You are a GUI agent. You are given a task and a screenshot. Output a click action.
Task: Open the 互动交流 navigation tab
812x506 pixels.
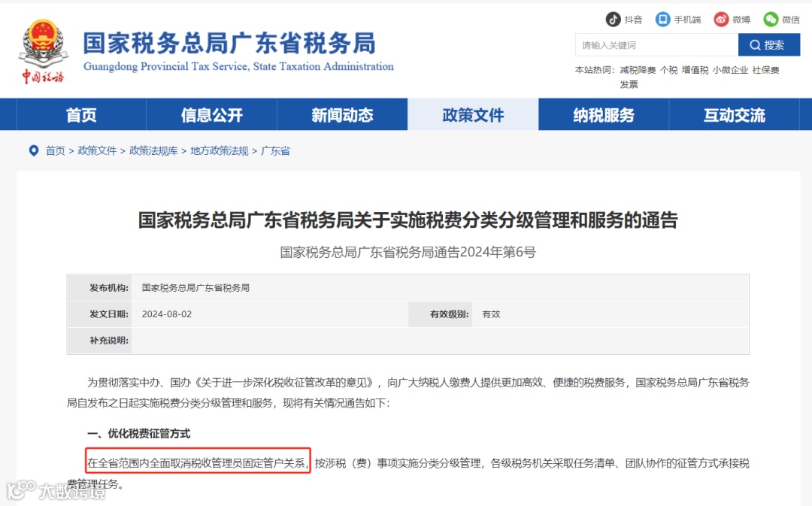click(734, 114)
